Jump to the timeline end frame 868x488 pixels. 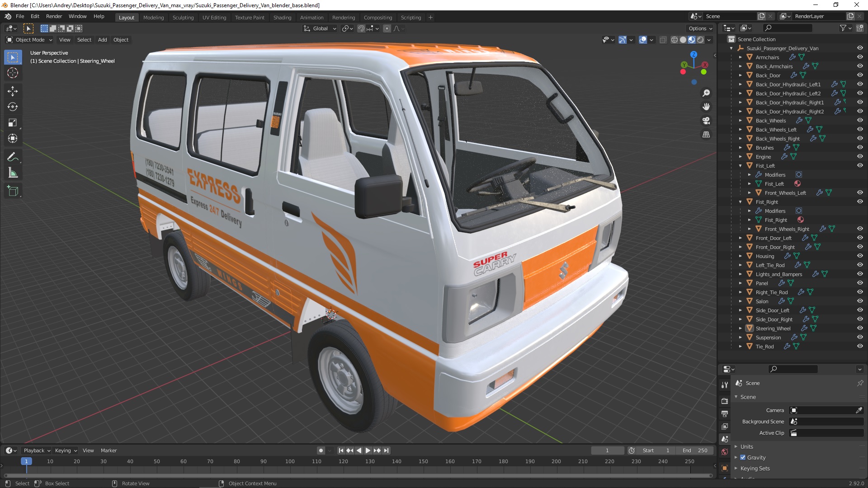click(x=386, y=450)
